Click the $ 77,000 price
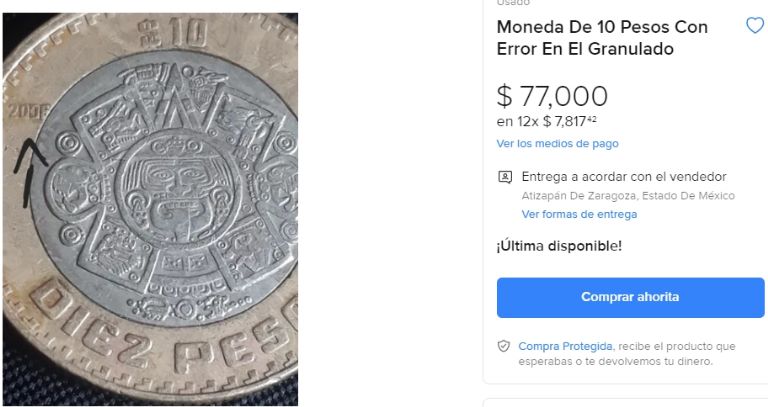 [x=552, y=96]
